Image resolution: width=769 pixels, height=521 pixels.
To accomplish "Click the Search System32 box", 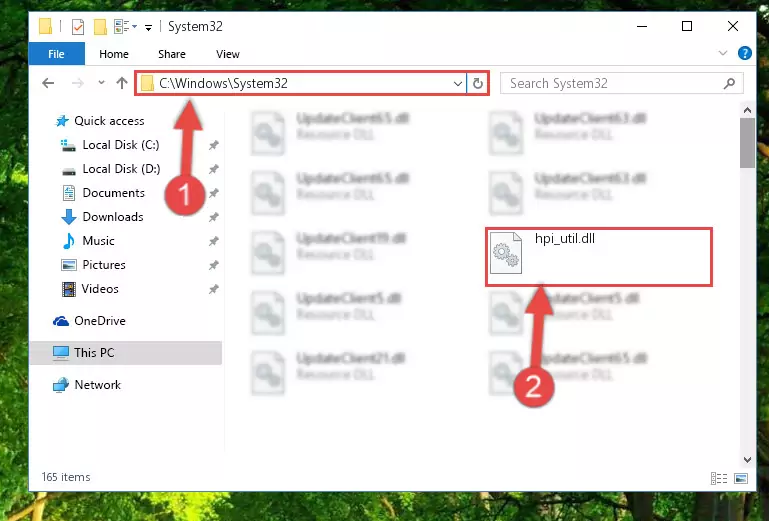I will 622,83.
